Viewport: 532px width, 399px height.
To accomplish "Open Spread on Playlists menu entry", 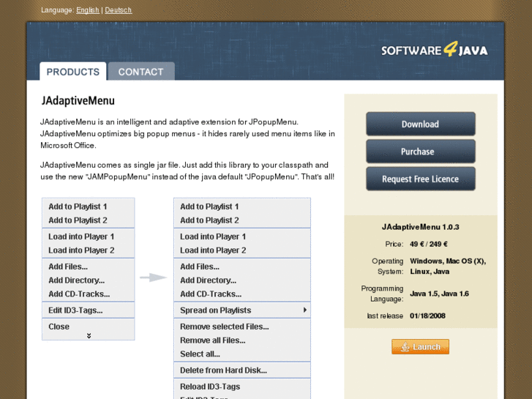I will pyautogui.click(x=242, y=310).
